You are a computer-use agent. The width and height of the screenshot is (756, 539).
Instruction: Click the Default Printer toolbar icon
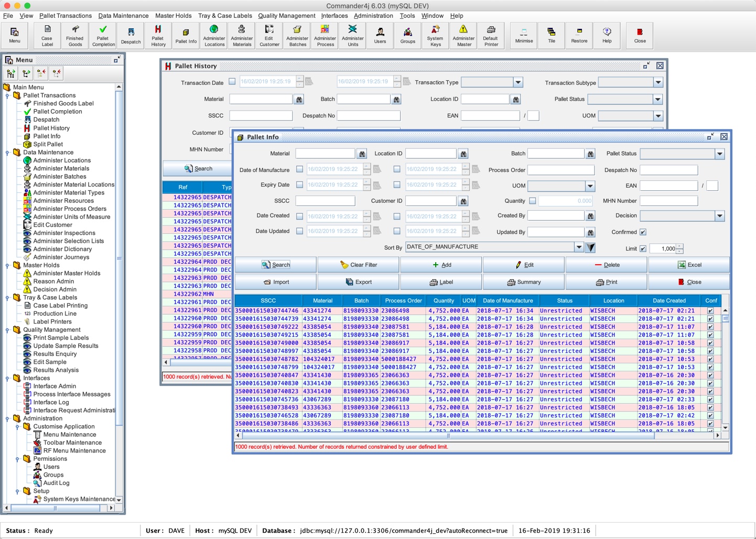(491, 36)
